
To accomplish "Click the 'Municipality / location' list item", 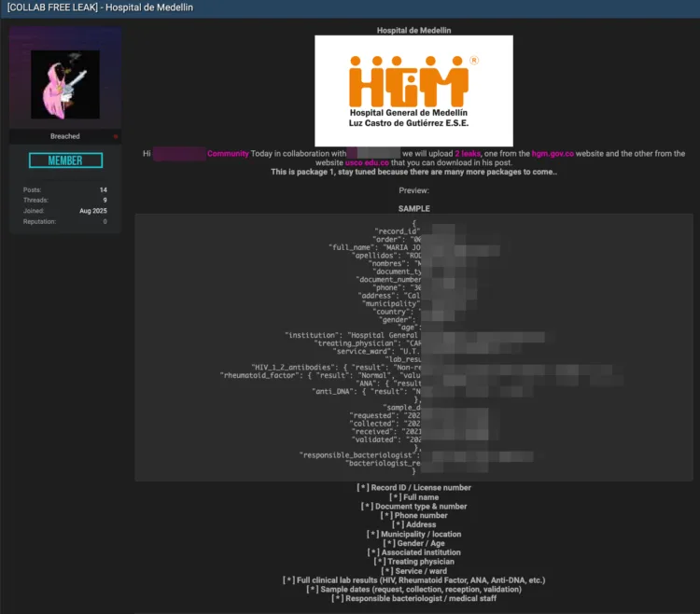I will point(413,535).
